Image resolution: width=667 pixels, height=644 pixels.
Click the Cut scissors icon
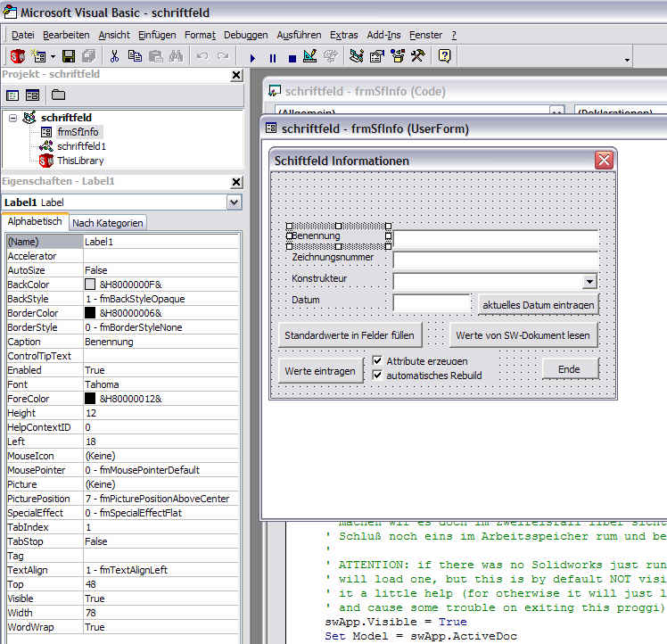click(114, 56)
